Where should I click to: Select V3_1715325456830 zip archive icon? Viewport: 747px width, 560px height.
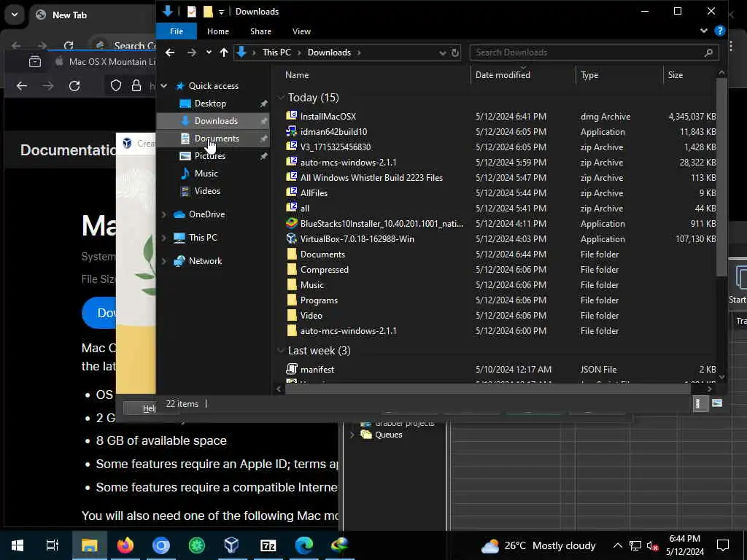click(x=291, y=147)
